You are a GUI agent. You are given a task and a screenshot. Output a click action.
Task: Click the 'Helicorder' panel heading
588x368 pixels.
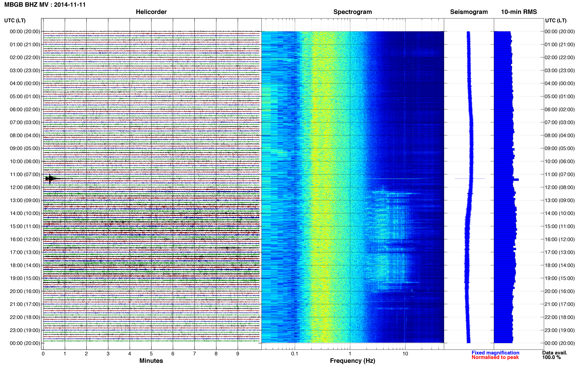151,12
